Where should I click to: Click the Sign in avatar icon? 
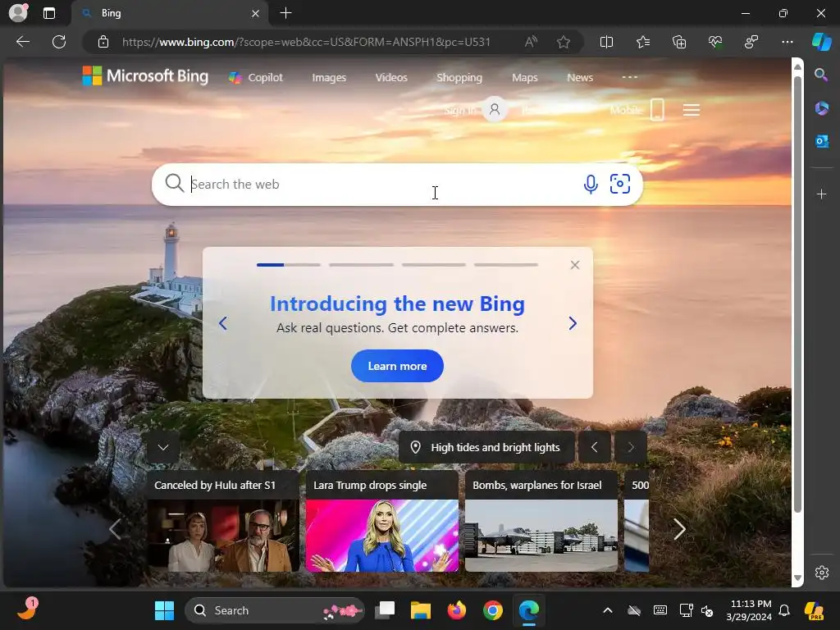pyautogui.click(x=495, y=110)
